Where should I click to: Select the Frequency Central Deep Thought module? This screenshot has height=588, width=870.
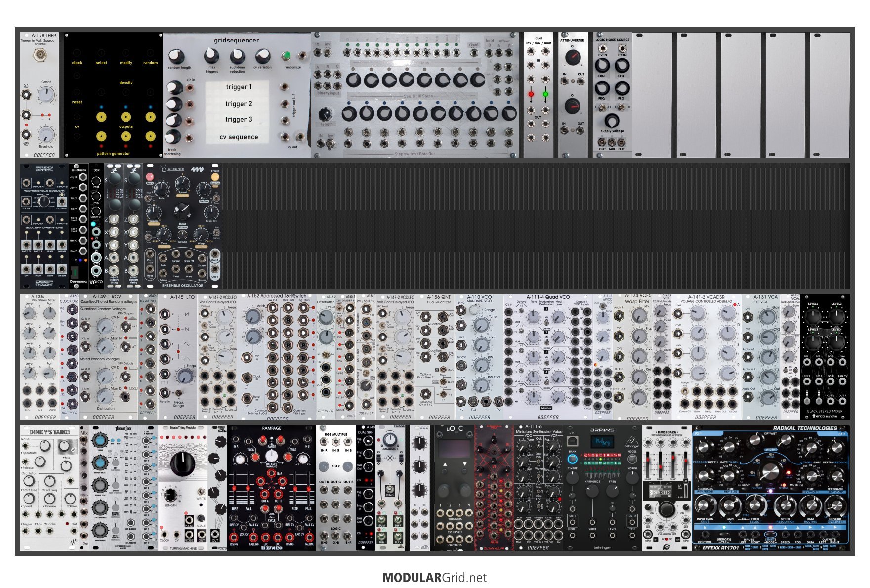(x=44, y=226)
